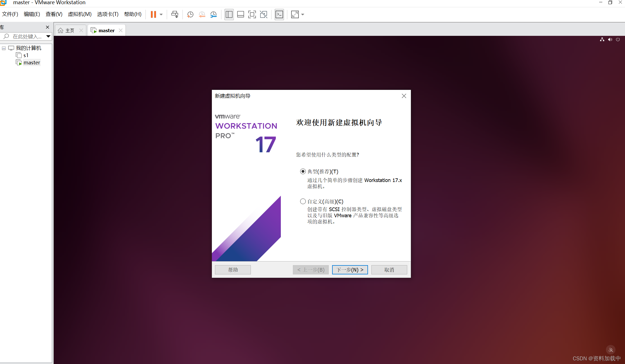625x364 pixels.
Task: Click the user avatar icon near the watermark
Action: (611, 350)
